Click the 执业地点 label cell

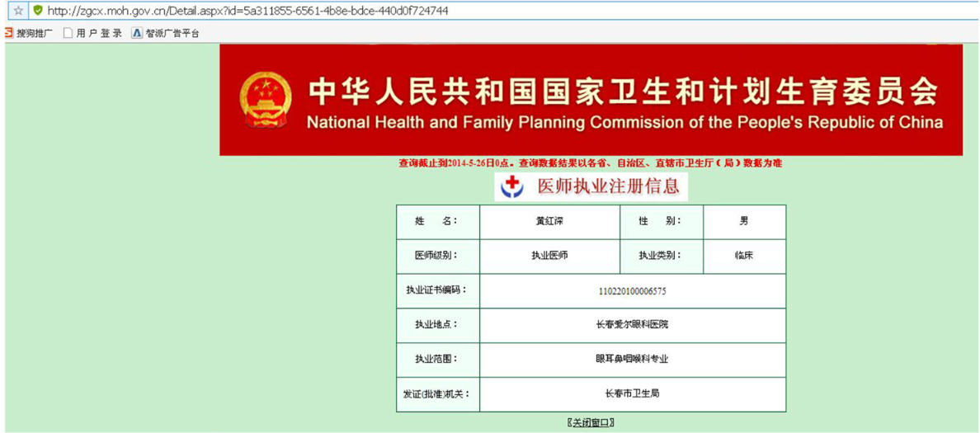click(x=438, y=325)
